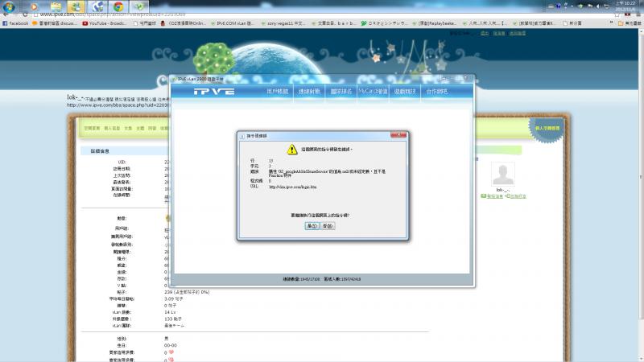Open the other bookmarks folder
Screen dimensions: 644x362
630,23
